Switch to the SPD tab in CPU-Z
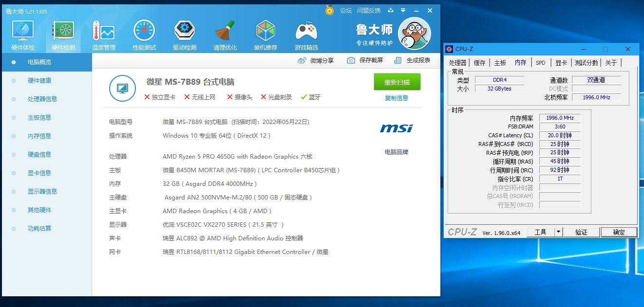Viewport: 644px width, 307px height. point(541,62)
